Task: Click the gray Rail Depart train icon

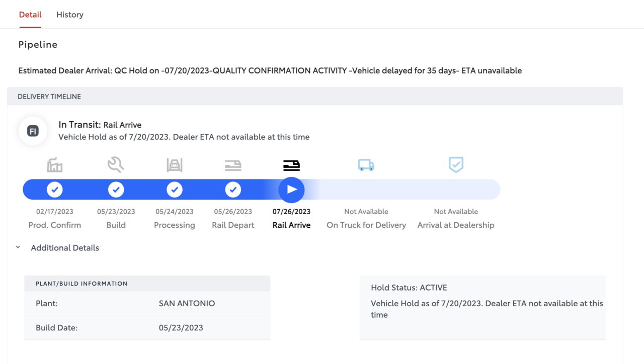Action: point(233,165)
